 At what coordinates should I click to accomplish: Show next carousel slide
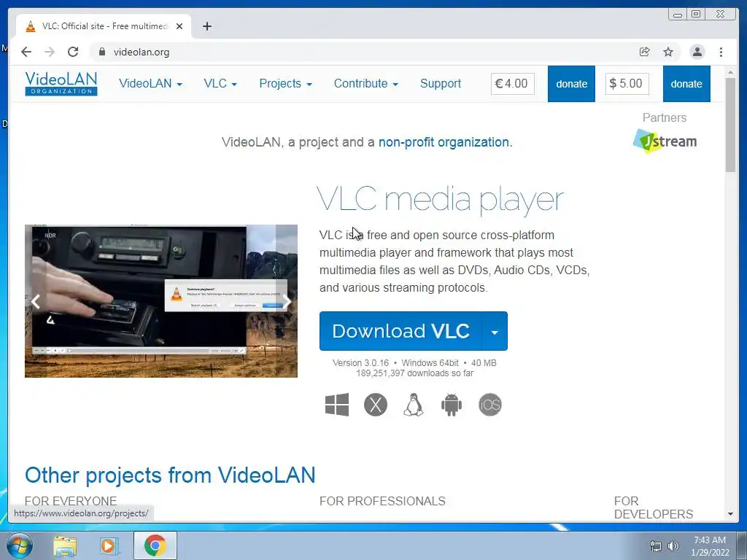(287, 301)
